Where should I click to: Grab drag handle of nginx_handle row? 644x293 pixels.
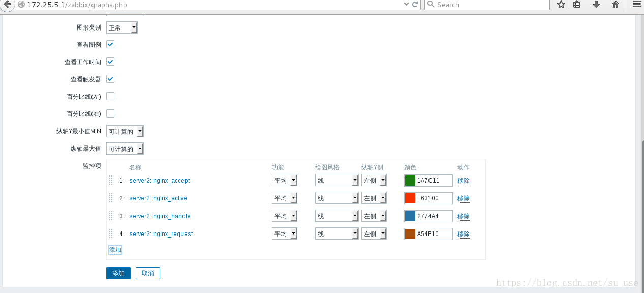pos(111,216)
